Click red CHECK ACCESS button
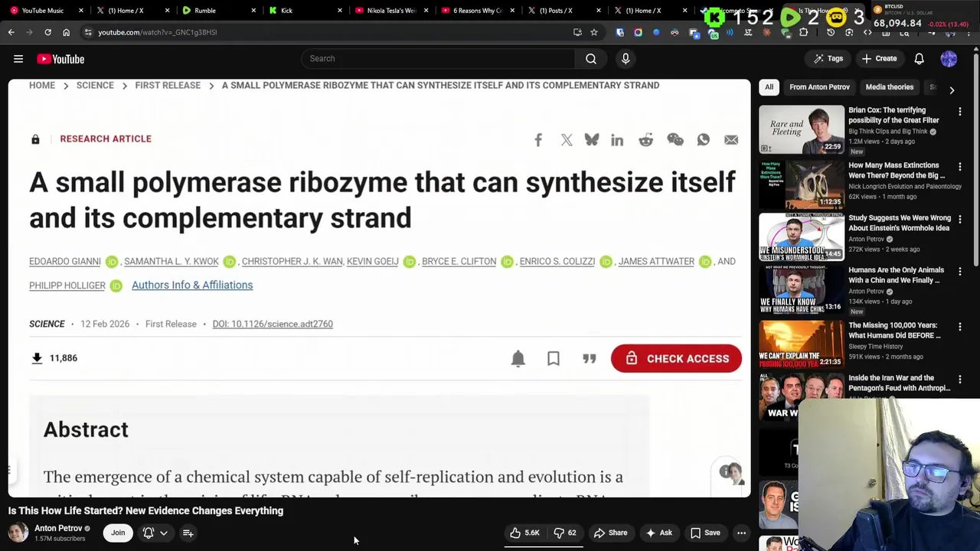This screenshot has width=980, height=551. click(x=676, y=358)
